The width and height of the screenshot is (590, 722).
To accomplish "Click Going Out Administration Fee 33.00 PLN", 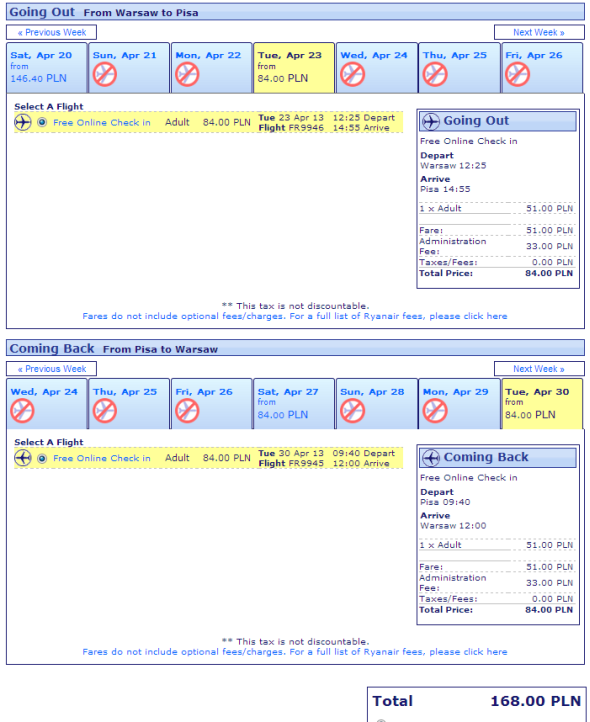I will point(549,246).
